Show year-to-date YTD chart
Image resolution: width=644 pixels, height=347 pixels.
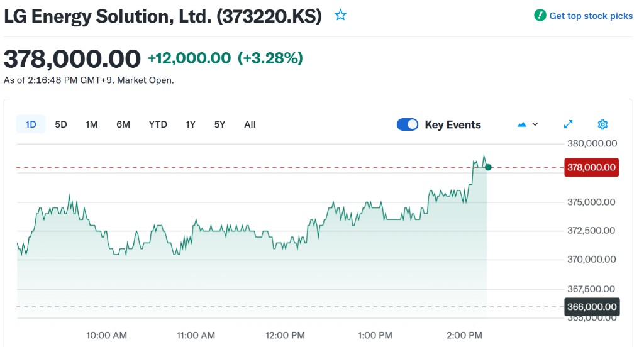coord(158,124)
